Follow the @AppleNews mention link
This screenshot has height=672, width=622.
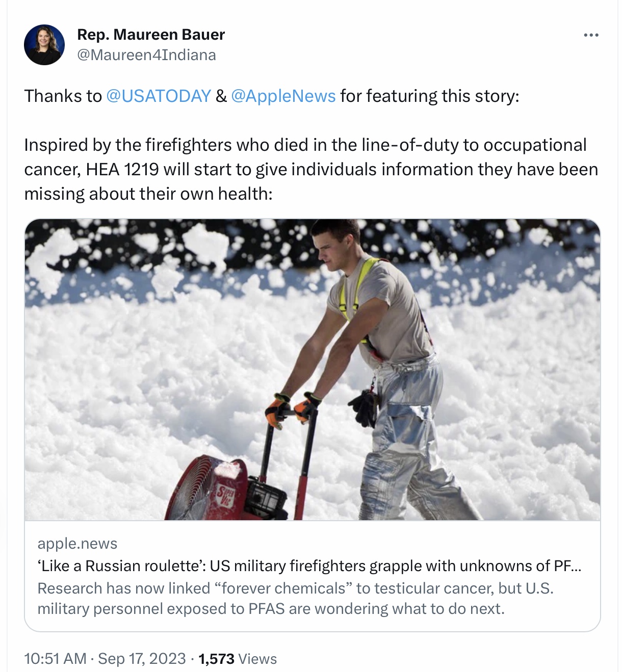[283, 96]
